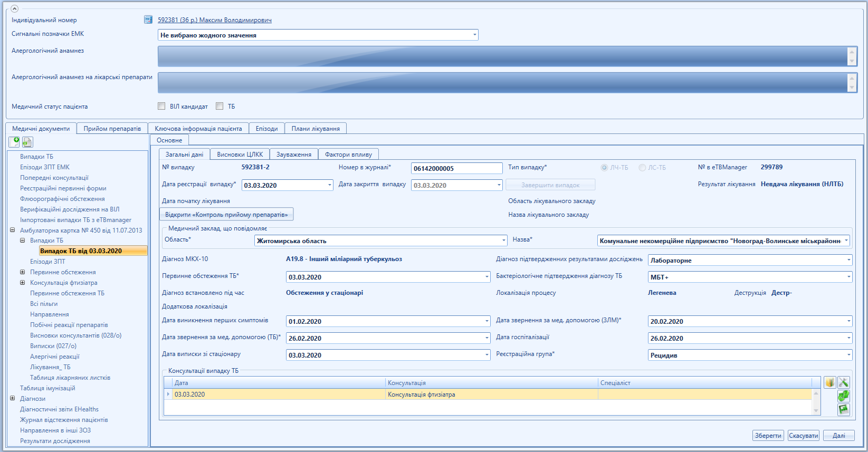Image resolution: width=868 pixels, height=452 pixels.
Task: Switch to Прийом препаратів tab
Action: (x=112, y=128)
